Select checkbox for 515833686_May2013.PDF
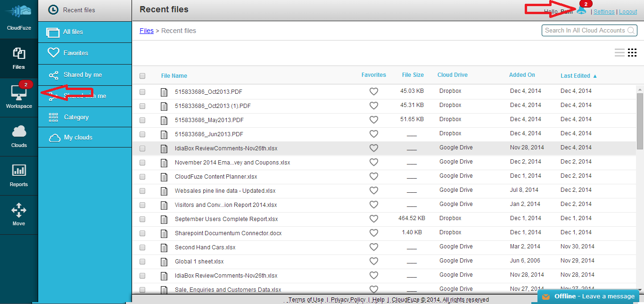 (142, 120)
